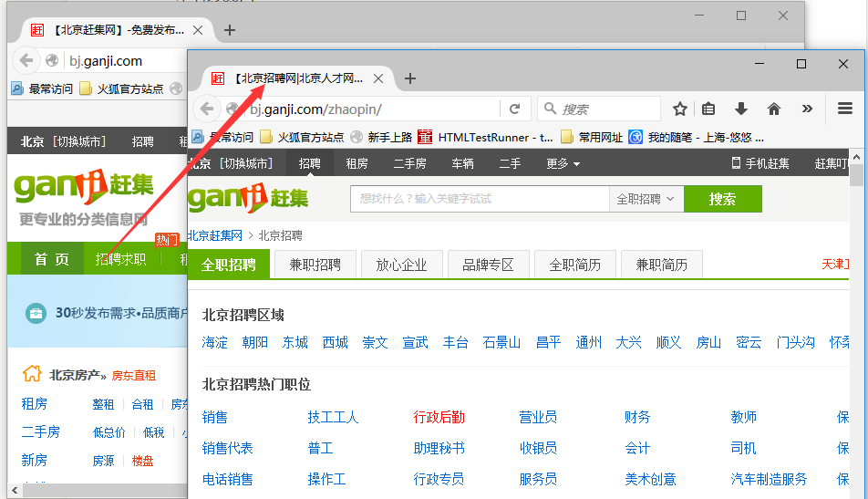868x499 pixels.
Task: Open 常用网址 bookmark folder
Action: coord(592,137)
